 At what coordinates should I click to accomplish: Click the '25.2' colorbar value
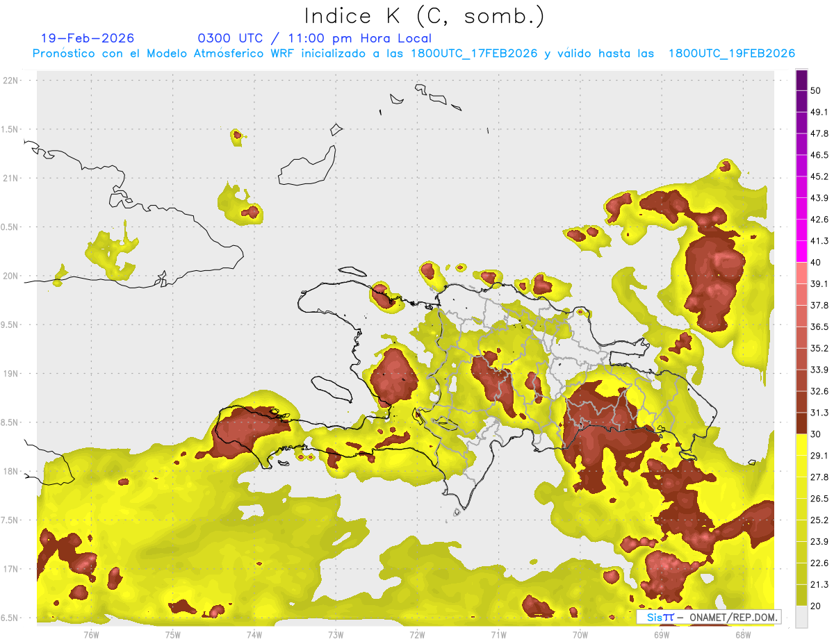click(x=819, y=520)
